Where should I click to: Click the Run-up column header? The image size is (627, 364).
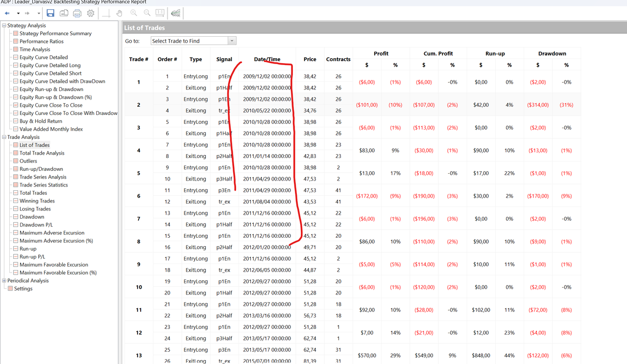(495, 53)
